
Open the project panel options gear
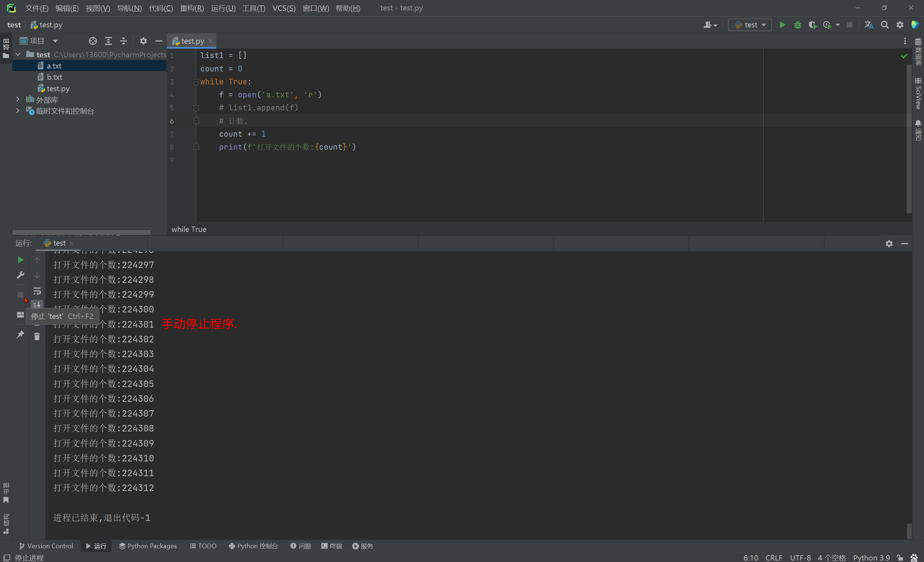[x=143, y=41]
